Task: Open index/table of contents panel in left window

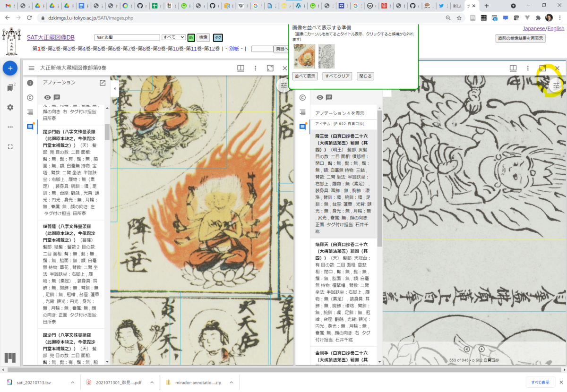Action: pyautogui.click(x=30, y=112)
